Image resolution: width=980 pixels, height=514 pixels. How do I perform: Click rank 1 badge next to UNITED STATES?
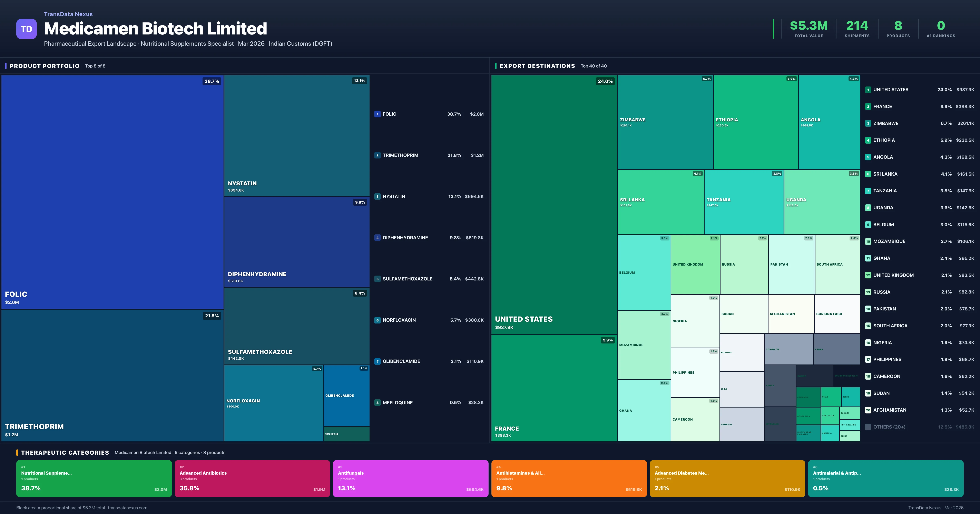click(868, 90)
